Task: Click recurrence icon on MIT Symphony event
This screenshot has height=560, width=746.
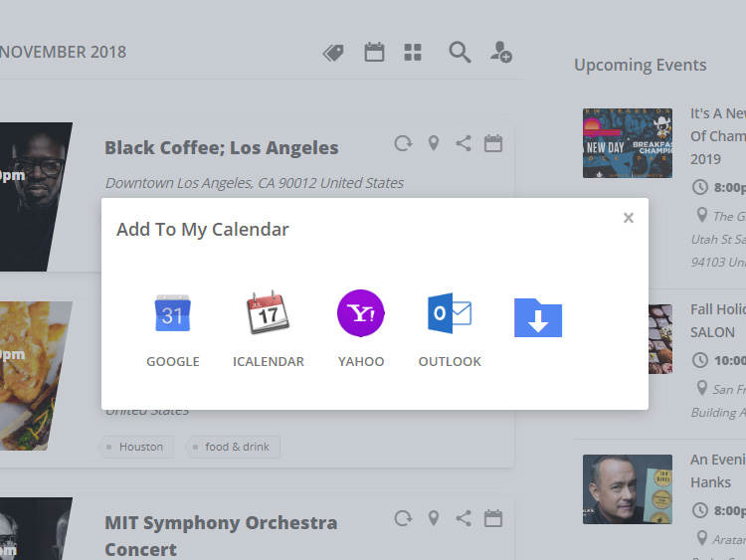Action: coord(403,518)
